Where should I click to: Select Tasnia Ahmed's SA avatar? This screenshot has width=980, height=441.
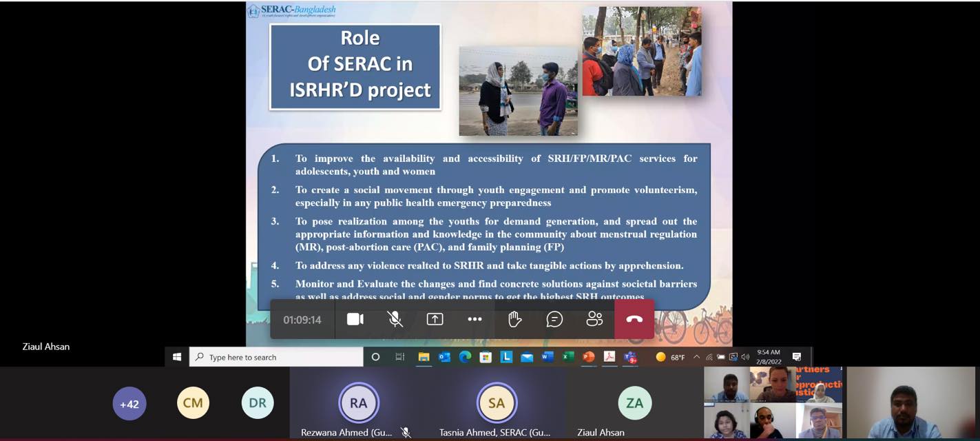(497, 403)
